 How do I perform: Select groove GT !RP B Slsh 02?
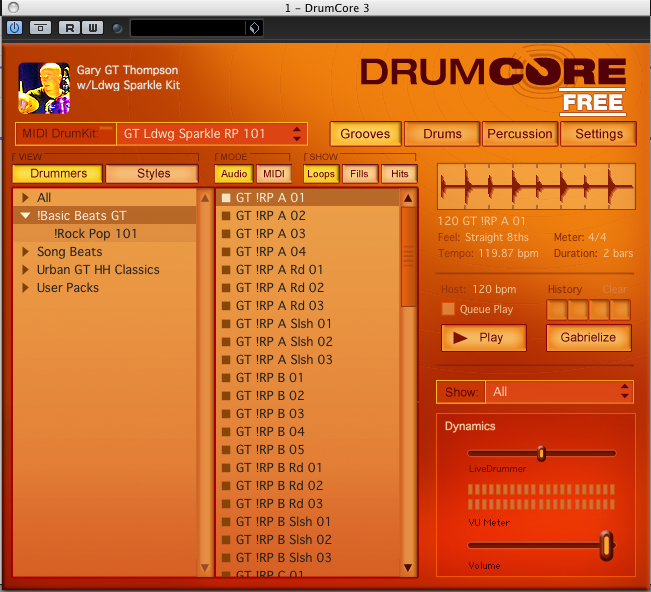[308, 540]
